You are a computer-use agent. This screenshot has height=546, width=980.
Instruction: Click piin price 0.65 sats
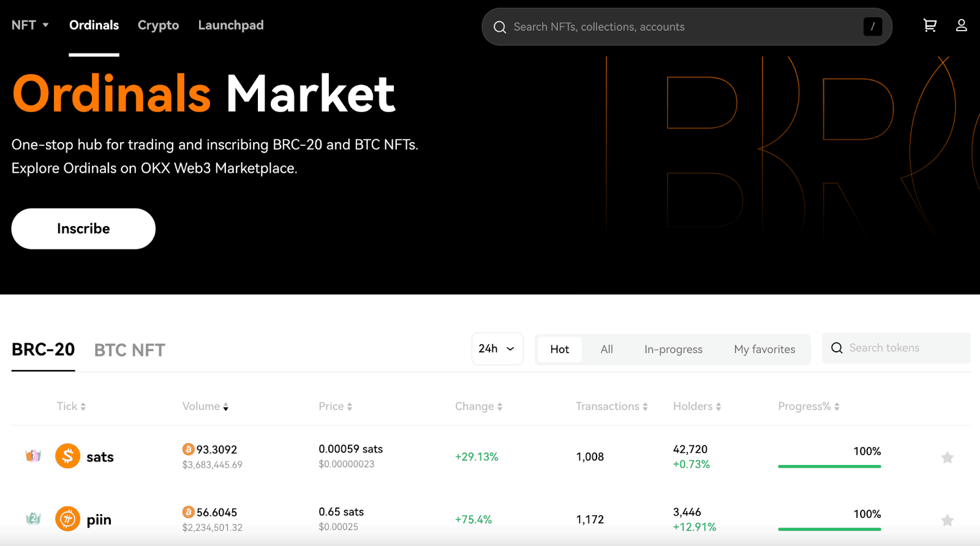point(341,512)
